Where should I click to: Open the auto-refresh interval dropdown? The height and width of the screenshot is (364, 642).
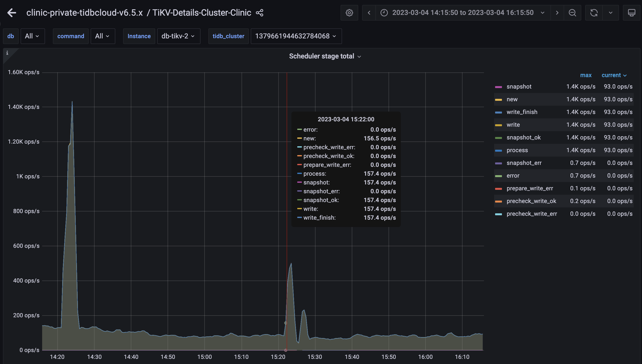tap(610, 12)
